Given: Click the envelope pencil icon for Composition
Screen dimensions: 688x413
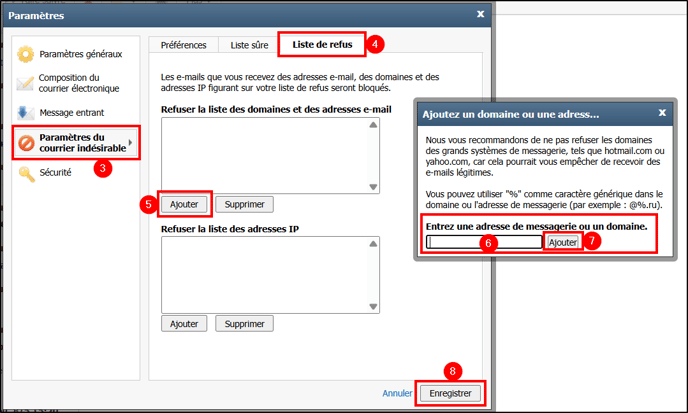Looking at the screenshot, I should coord(25,83).
